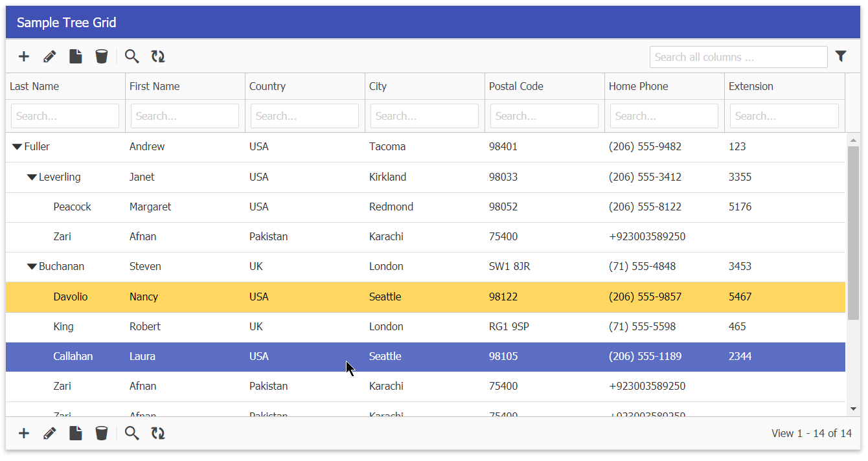Click the add row plus icon in bottom toolbar
The width and height of the screenshot is (868, 461).
24,434
